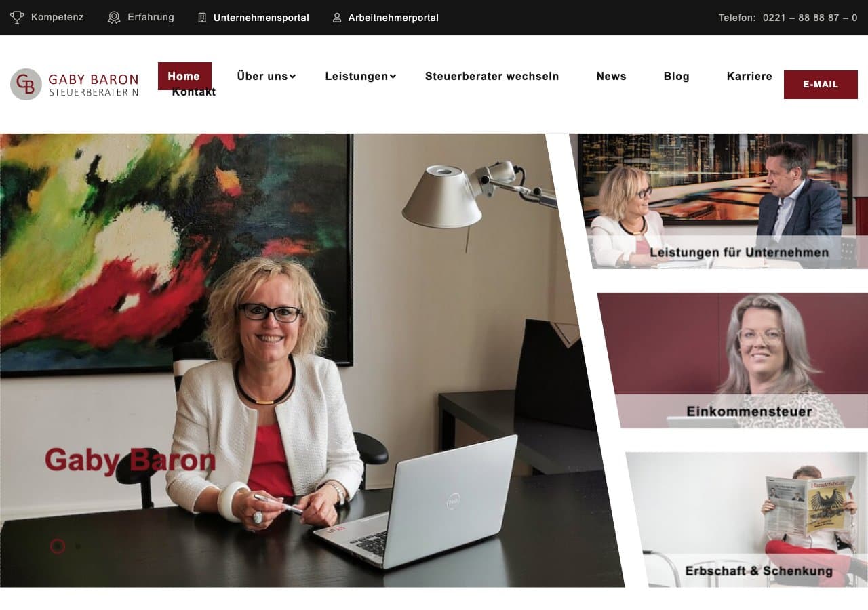This screenshot has width=868, height=610.
Task: Call the telephone number 0221 – 88 88 87 – 0
Action: point(810,18)
